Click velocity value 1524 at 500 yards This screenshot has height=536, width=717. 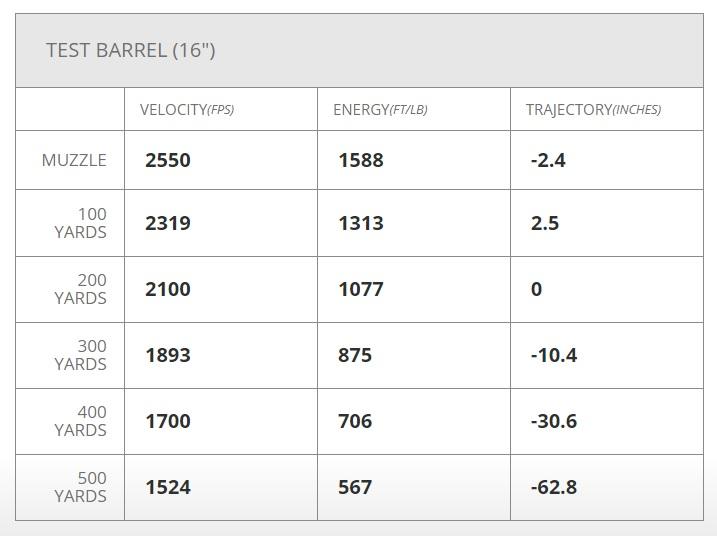168,487
